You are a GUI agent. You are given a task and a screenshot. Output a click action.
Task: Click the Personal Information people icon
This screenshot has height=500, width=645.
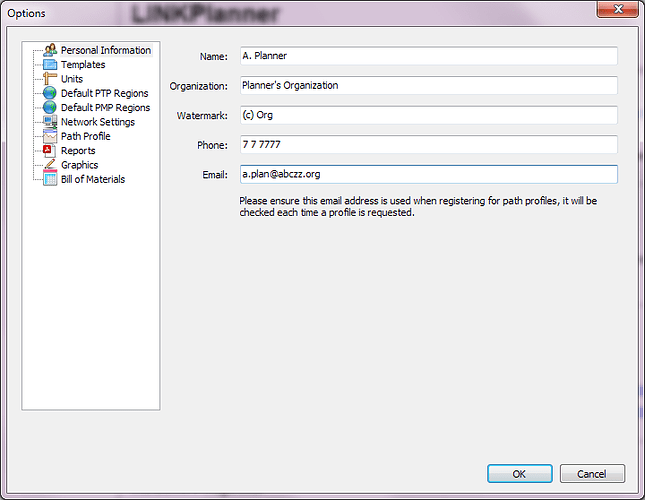[50, 50]
